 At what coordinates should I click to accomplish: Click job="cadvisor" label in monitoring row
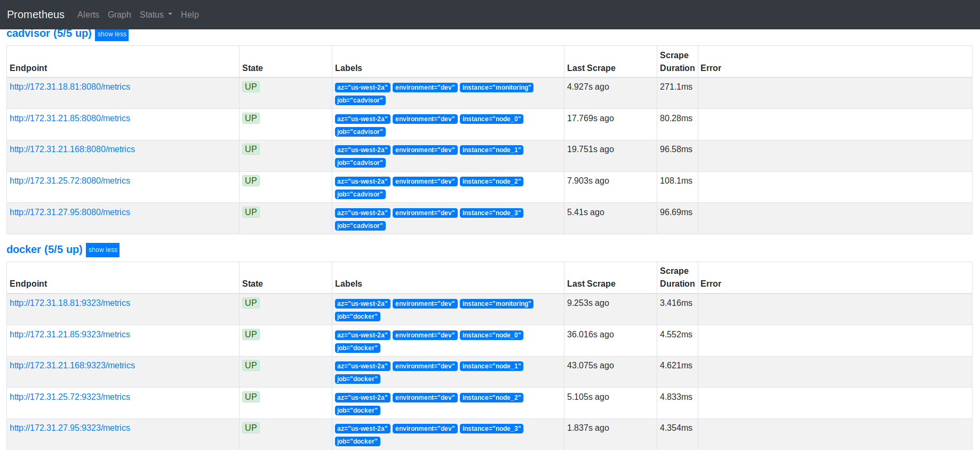click(x=360, y=100)
